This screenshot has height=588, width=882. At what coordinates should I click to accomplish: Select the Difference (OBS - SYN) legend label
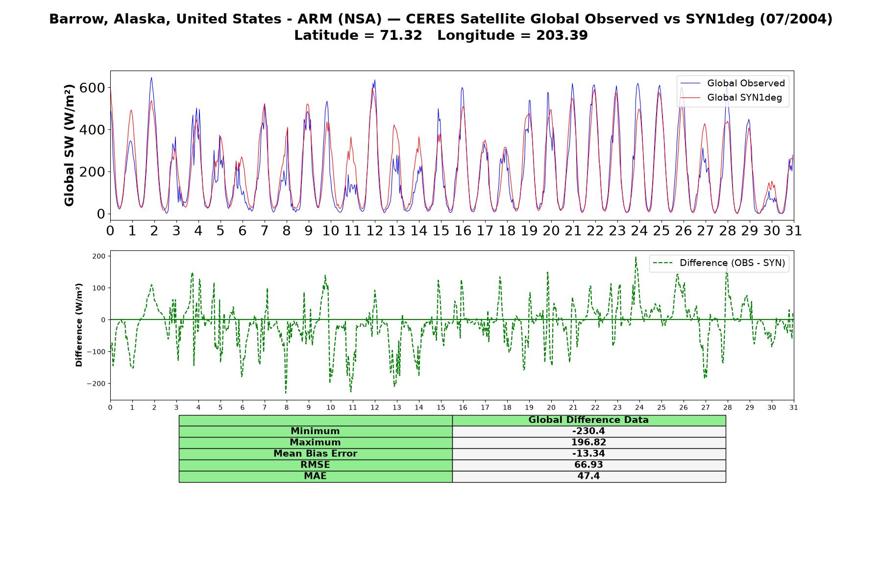point(732,263)
